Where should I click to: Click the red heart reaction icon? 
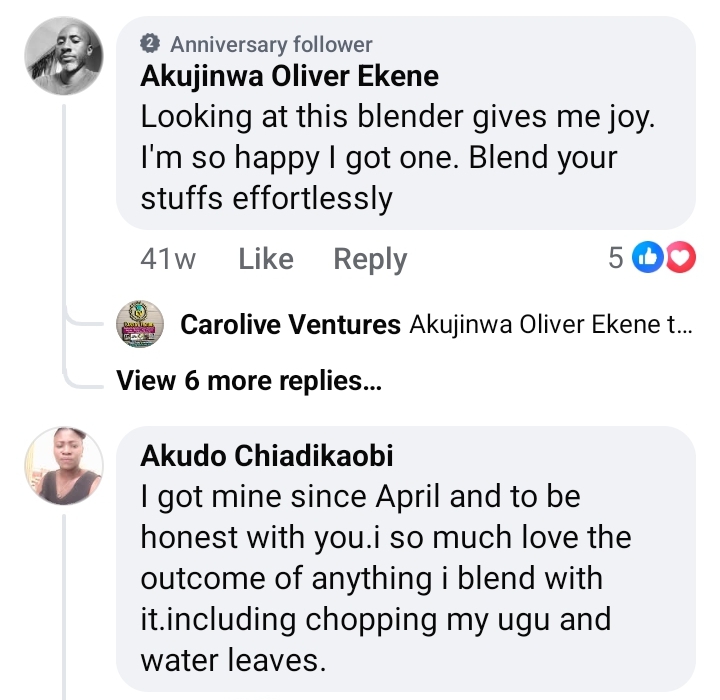[x=680, y=259]
